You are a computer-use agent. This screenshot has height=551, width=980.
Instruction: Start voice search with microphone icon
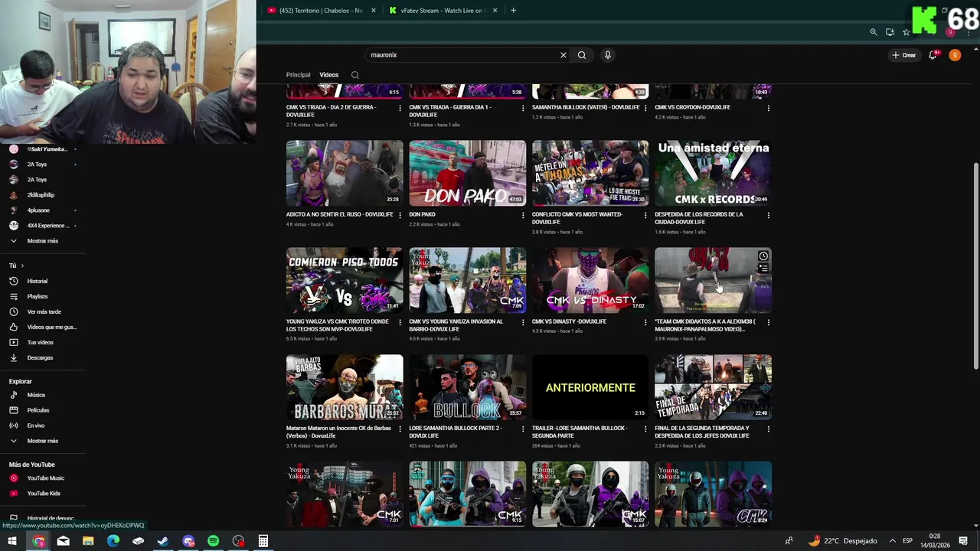tap(608, 55)
